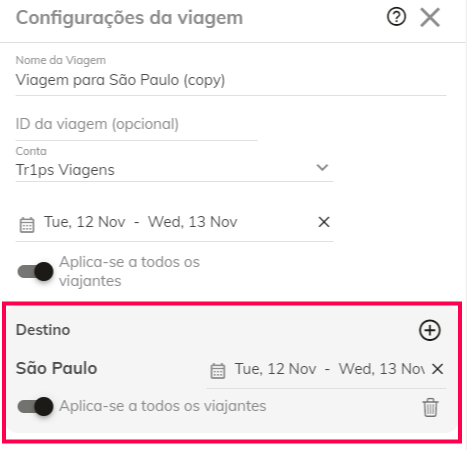Viewport: 467px width, 450px height.
Task: Edit São Paulo end date Wed, 13 Nov
Action: (382, 369)
